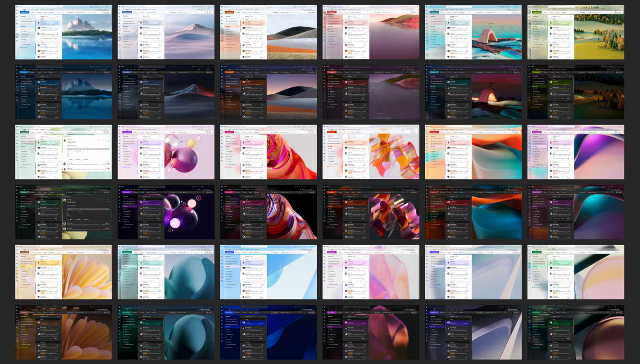This screenshot has width=640, height=364.
Task: Open the dark autumn forest theme preview
Action: (576, 92)
